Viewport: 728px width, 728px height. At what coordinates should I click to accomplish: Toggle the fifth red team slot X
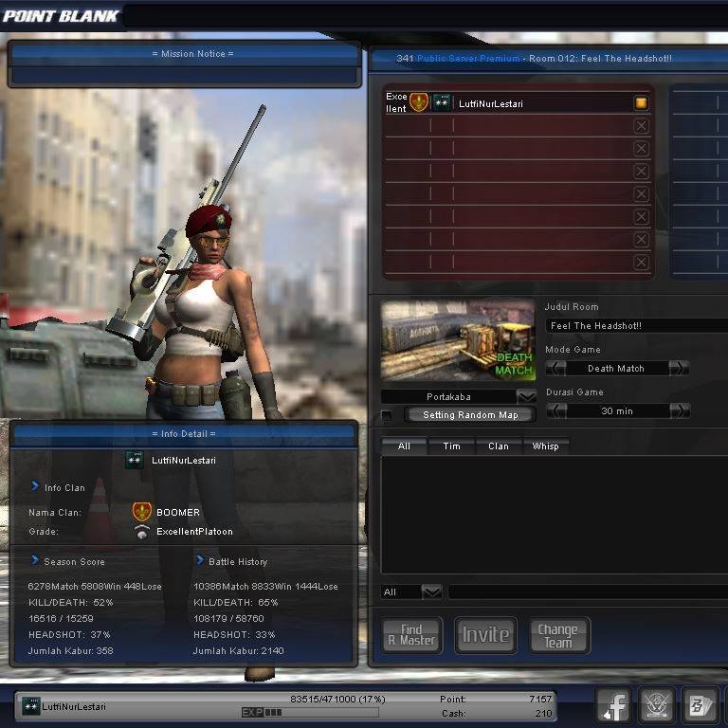(641, 194)
